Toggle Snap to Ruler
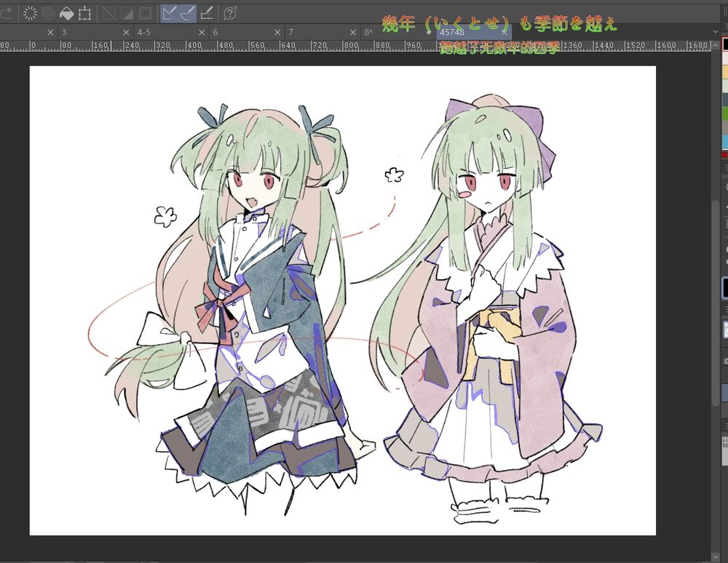The width and height of the screenshot is (728, 563). point(170,13)
